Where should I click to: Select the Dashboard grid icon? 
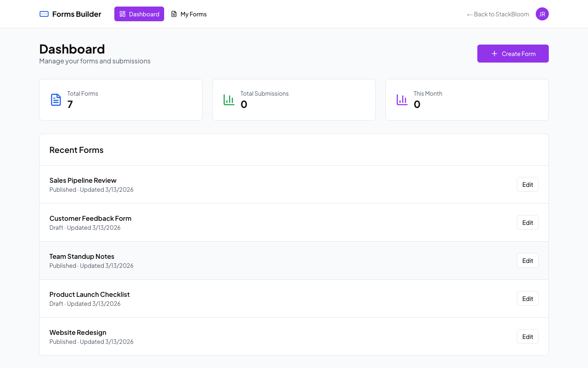click(122, 13)
